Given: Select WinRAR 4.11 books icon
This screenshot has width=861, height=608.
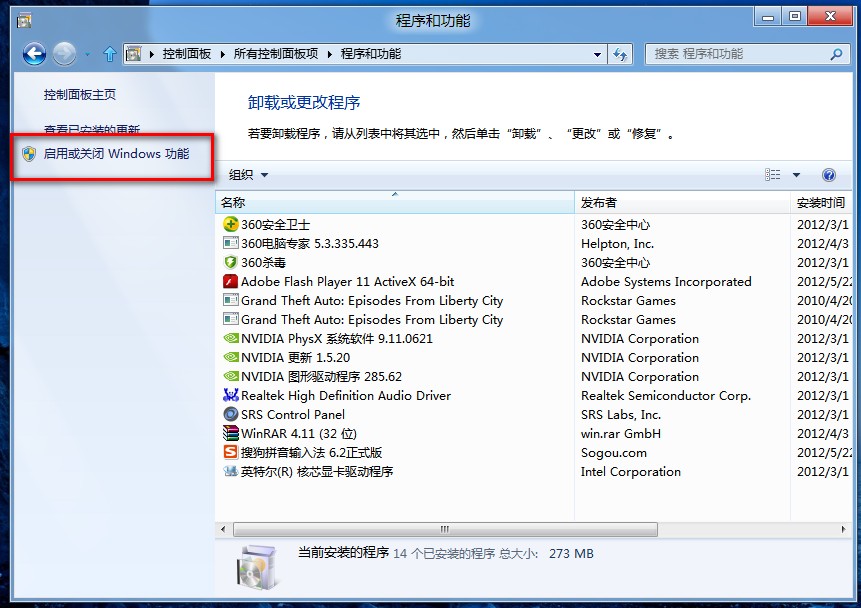Looking at the screenshot, I should [x=231, y=433].
